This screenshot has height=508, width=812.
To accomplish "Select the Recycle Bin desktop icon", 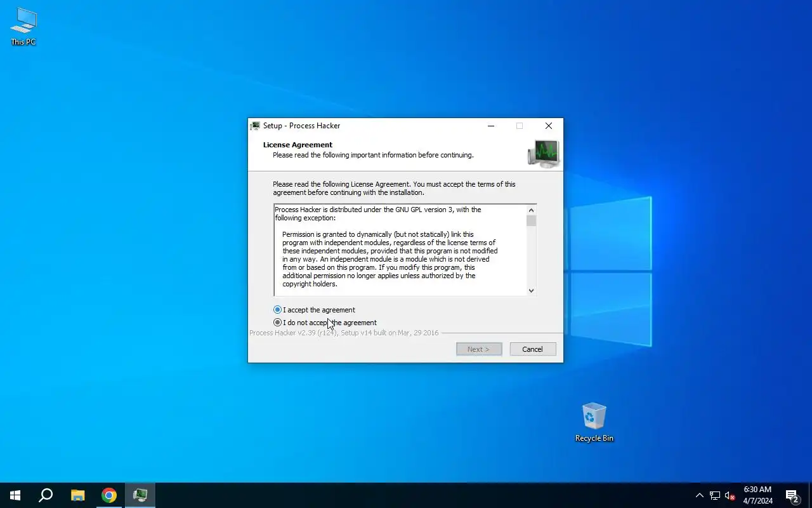I will (x=594, y=422).
